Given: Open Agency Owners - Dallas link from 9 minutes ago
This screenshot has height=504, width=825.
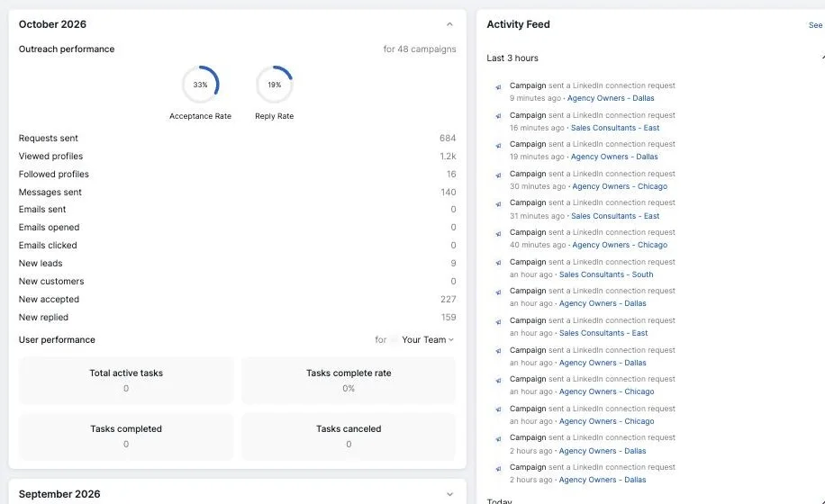Looking at the screenshot, I should tap(611, 98).
